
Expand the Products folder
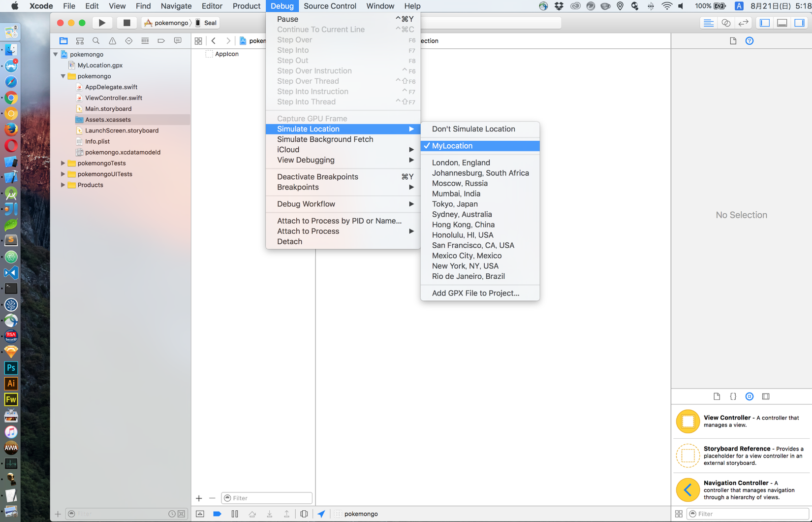63,185
